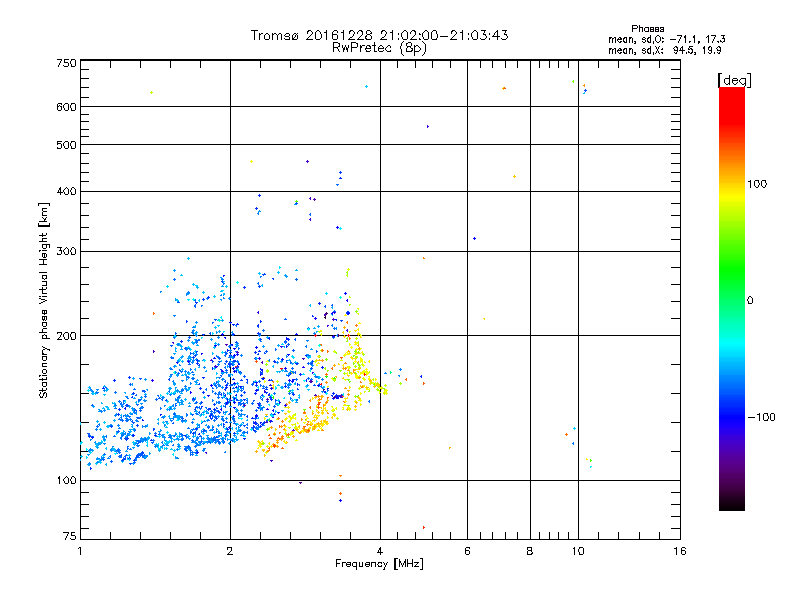Click the 'RwPretec (8p)' subtitle
This screenshot has width=800, height=600.
click(379, 48)
